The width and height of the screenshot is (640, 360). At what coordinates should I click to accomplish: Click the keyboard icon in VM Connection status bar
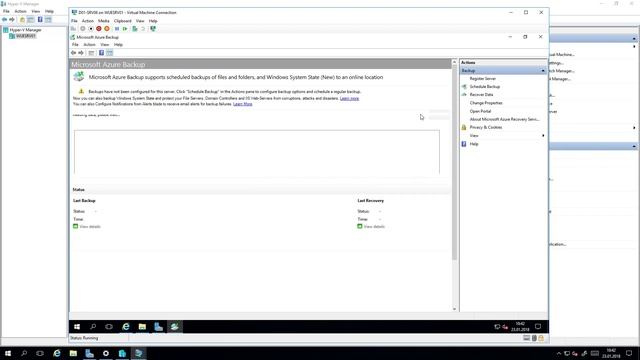coord(527,338)
